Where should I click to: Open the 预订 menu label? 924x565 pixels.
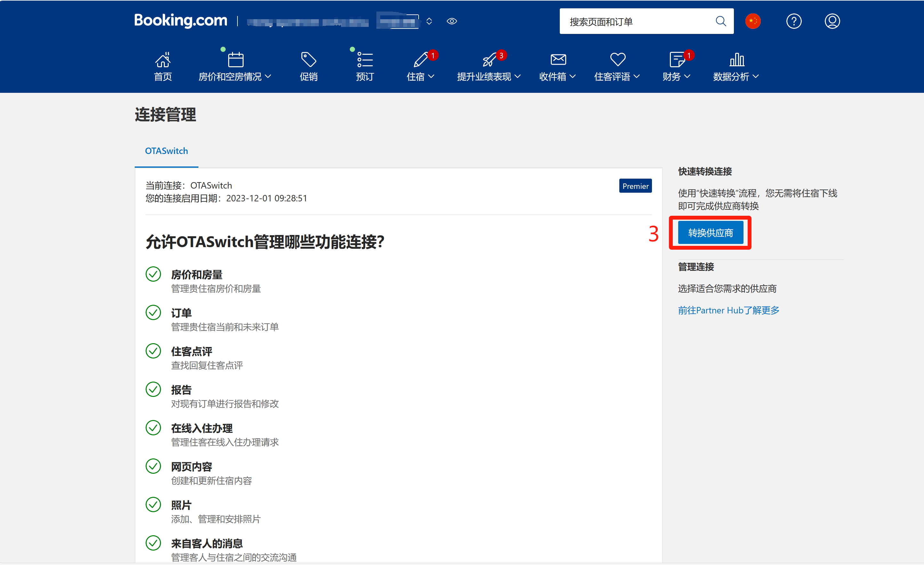[x=365, y=77]
